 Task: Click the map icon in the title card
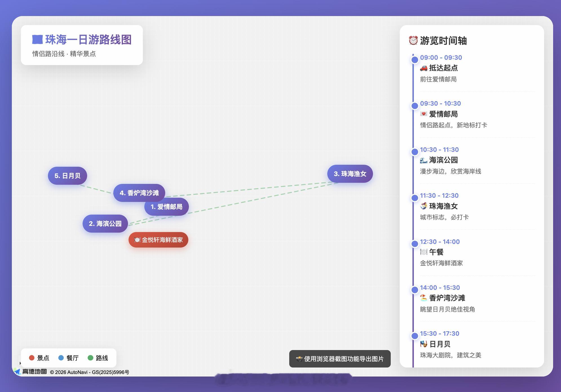[37, 39]
